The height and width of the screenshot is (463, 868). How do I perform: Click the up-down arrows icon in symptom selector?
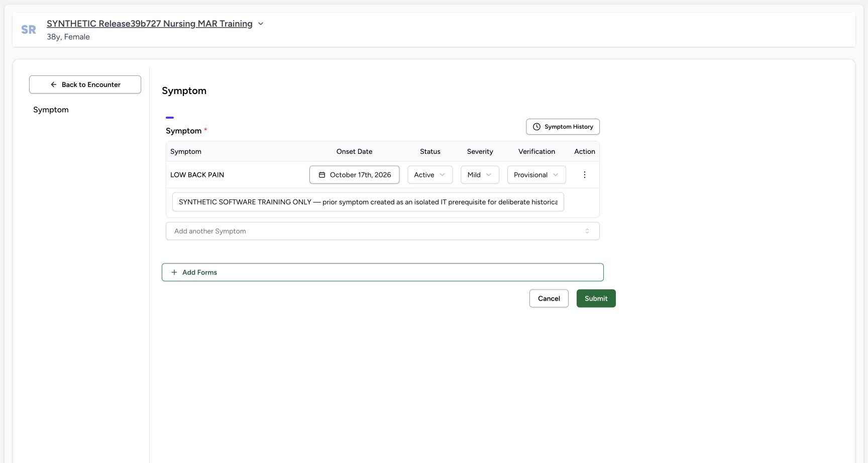tap(587, 231)
